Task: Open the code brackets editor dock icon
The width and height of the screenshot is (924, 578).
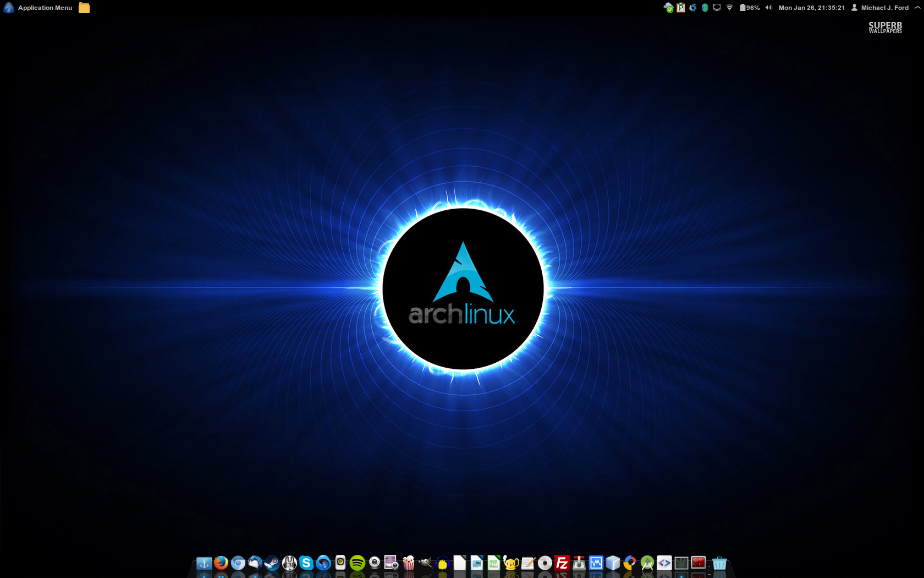Action: click(664, 563)
